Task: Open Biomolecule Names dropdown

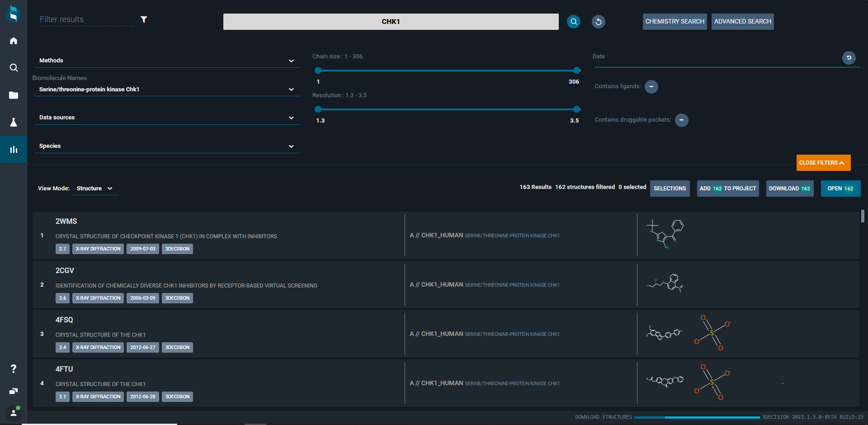Action: (167, 90)
